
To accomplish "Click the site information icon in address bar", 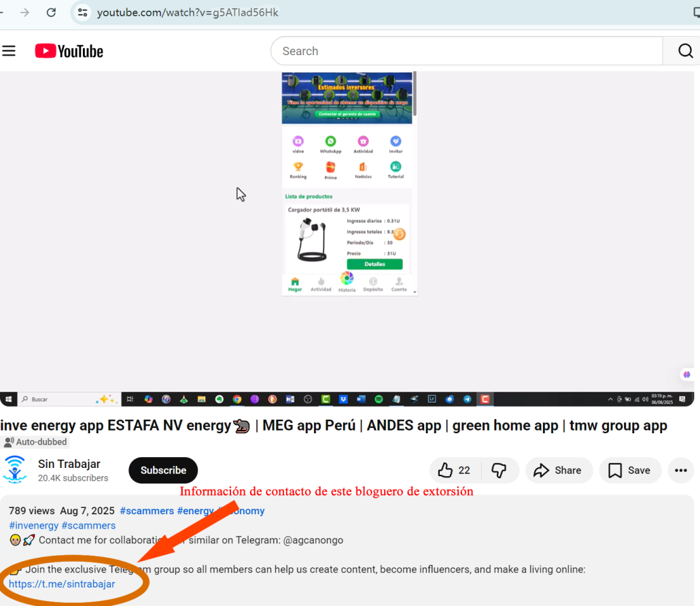I will click(x=82, y=12).
